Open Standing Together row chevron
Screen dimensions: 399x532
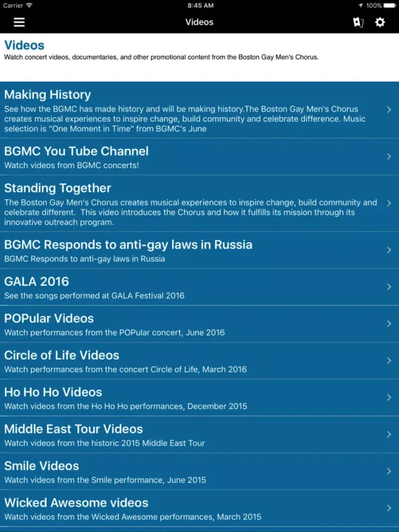(389, 203)
